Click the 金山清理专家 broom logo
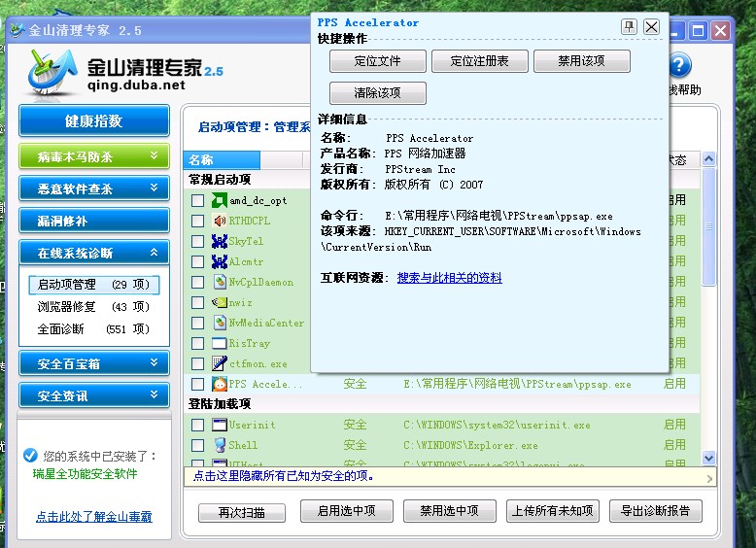The width and height of the screenshot is (756, 548). coord(52,72)
